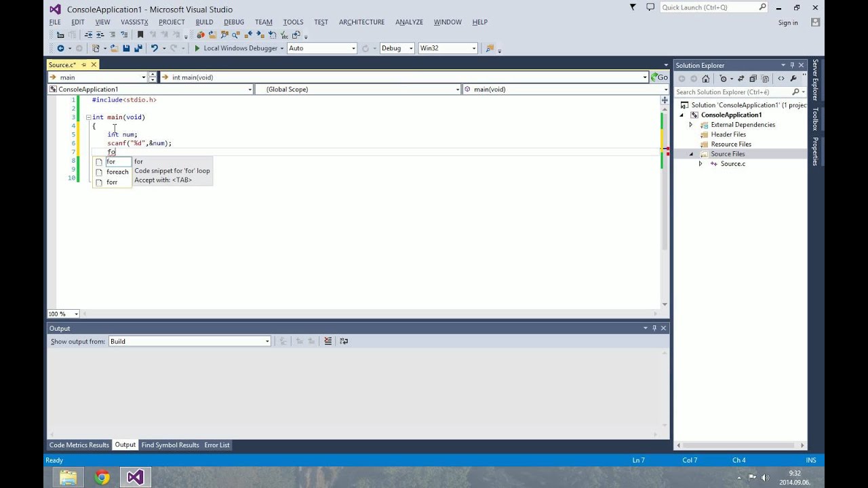
Task: Start the Local Windows Debugger
Action: pos(235,48)
